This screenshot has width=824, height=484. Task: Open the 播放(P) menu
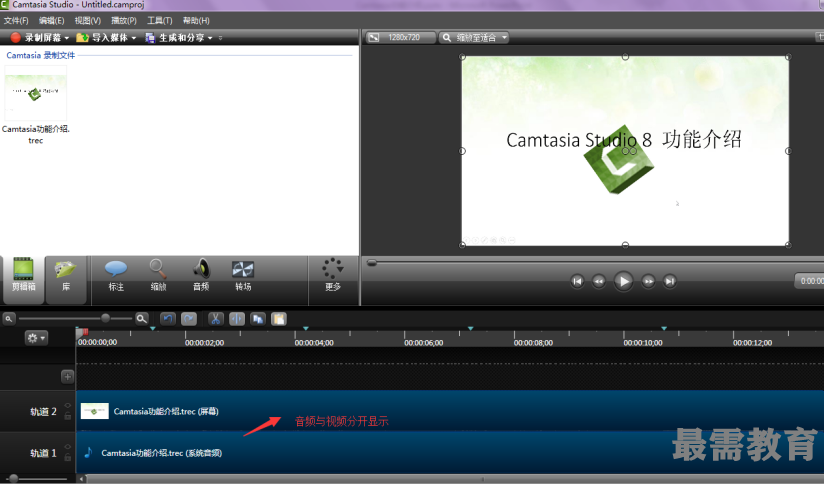tap(123, 20)
